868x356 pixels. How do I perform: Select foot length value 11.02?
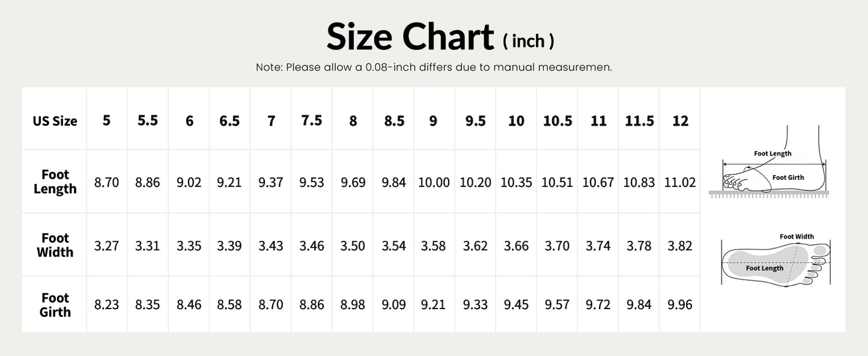tap(680, 182)
